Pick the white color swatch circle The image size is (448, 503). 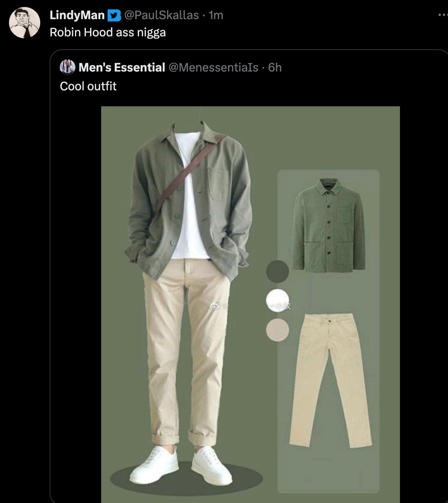click(277, 300)
